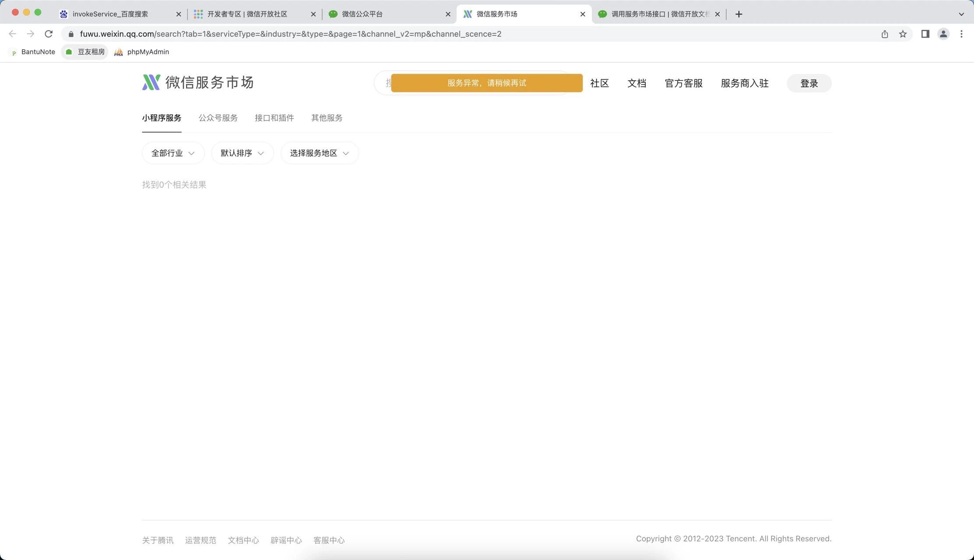Open the 默认排序 sorting dropdown

click(242, 153)
